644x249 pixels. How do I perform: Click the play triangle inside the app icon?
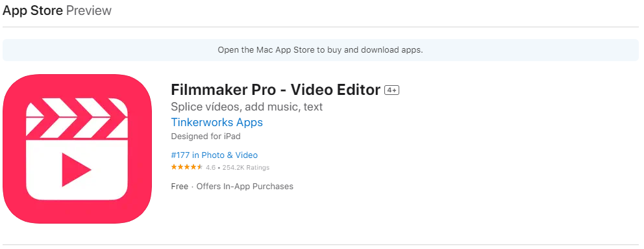coord(77,169)
